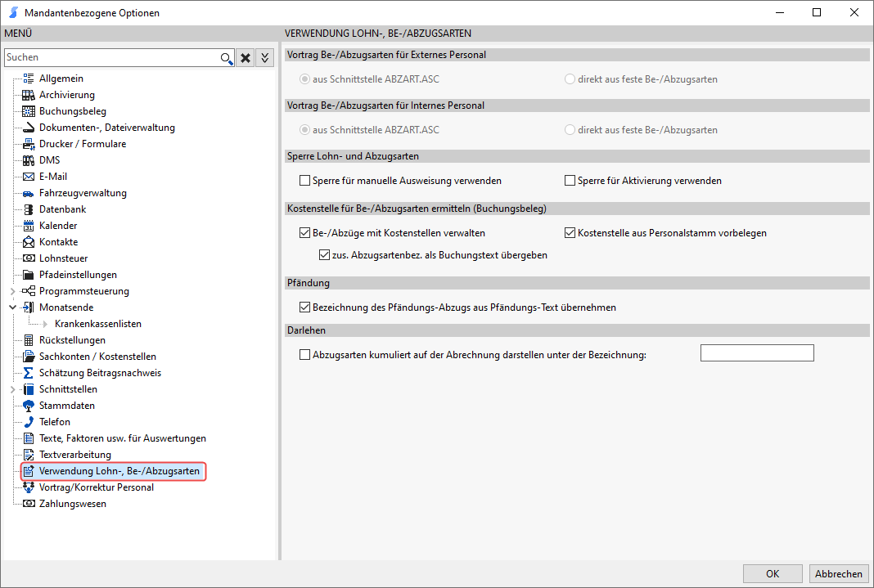Screen dimensions: 874x588
Task: Click the DMS icon
Action: tap(29, 160)
